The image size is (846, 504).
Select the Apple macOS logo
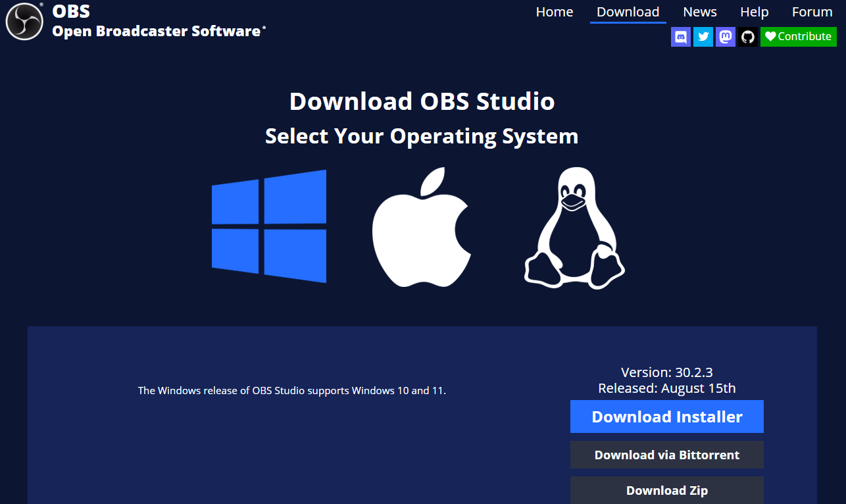click(422, 226)
